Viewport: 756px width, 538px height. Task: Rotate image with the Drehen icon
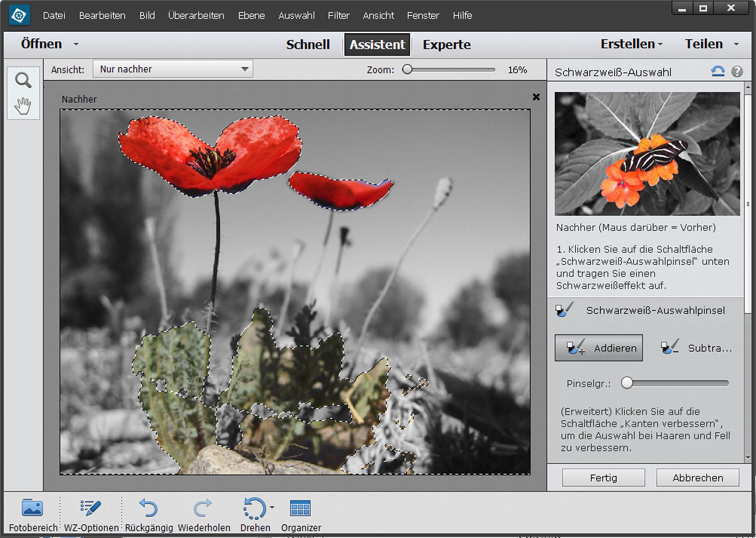click(x=254, y=508)
